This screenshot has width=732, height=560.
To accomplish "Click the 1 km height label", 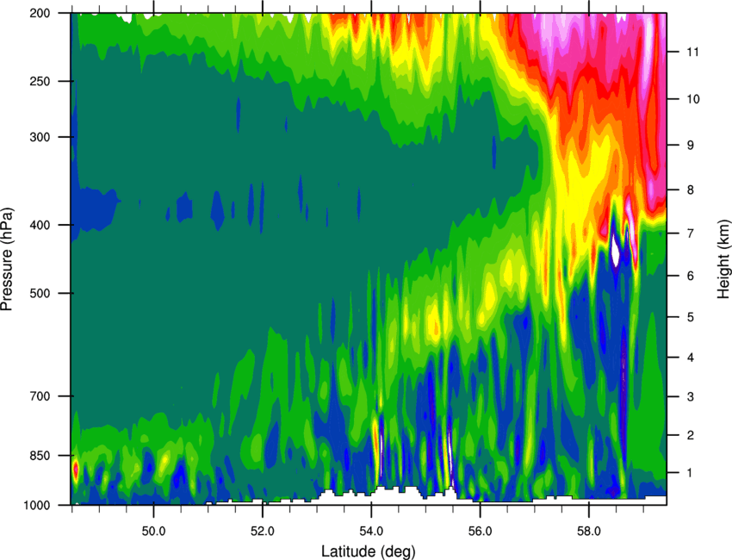I will 691,473.
